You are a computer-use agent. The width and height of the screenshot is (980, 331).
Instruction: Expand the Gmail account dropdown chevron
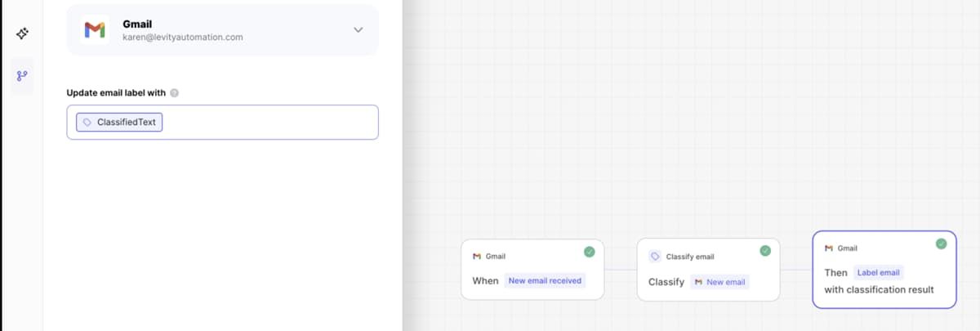click(358, 30)
